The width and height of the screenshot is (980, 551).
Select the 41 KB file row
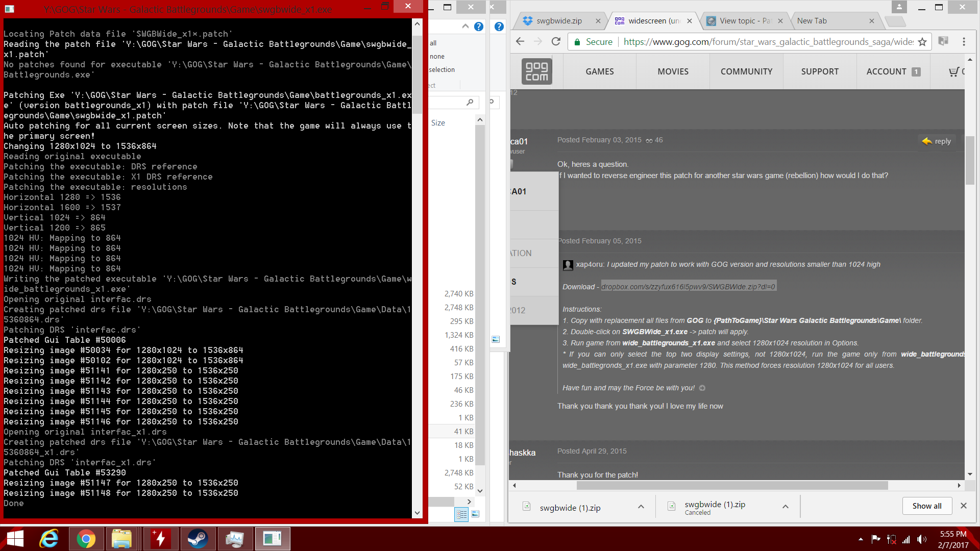pyautogui.click(x=452, y=431)
